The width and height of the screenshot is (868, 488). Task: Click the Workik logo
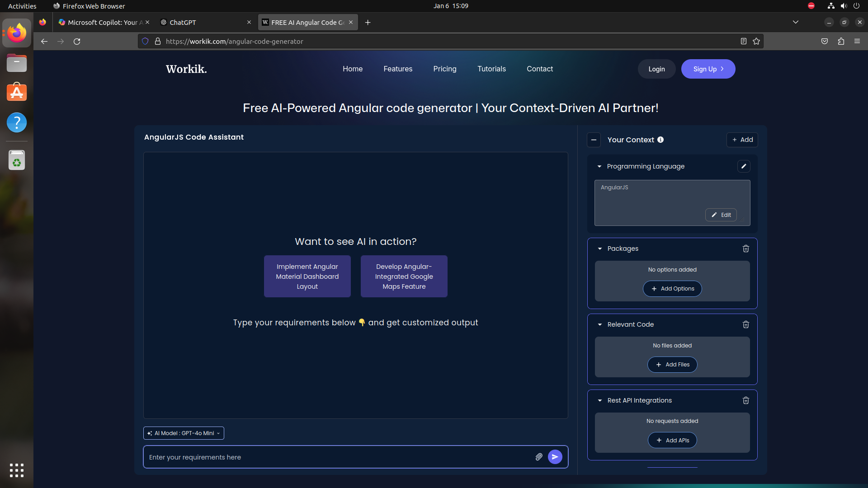click(x=186, y=69)
